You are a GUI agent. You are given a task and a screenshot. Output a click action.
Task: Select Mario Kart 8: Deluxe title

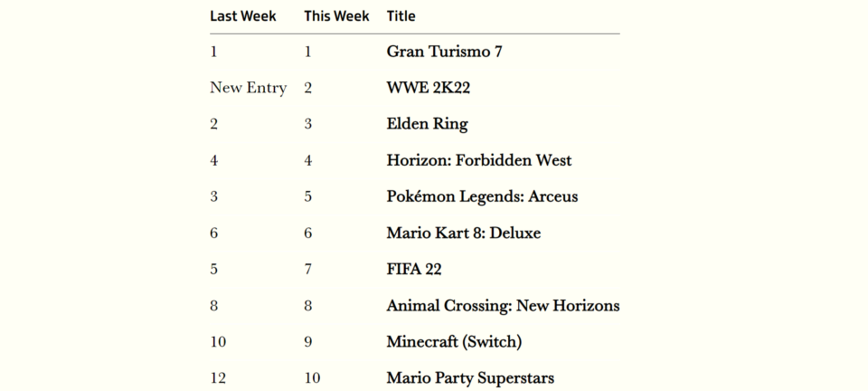click(x=464, y=234)
